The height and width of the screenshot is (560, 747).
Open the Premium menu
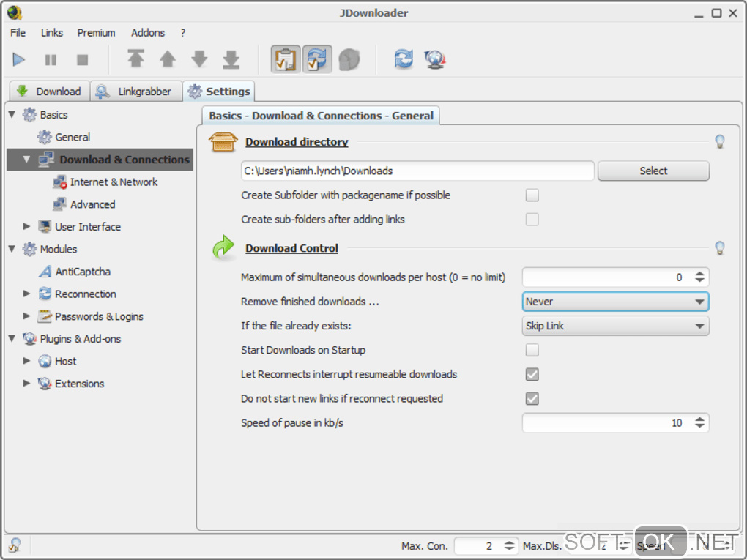pyautogui.click(x=96, y=33)
